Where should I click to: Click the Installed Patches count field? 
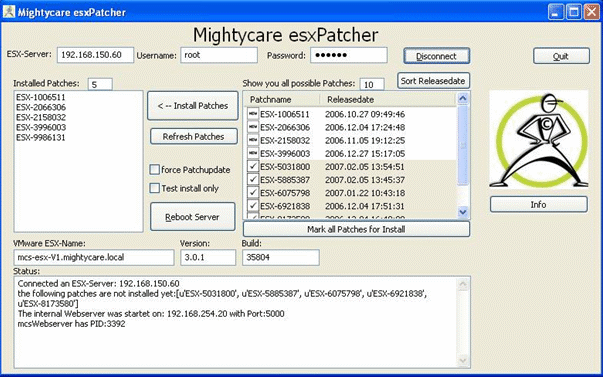tap(100, 84)
